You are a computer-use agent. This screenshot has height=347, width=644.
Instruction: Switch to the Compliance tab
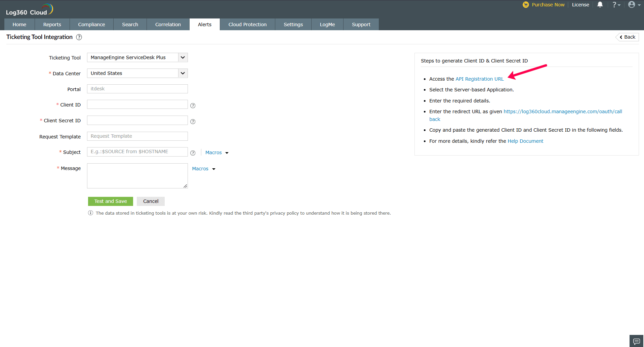91,25
